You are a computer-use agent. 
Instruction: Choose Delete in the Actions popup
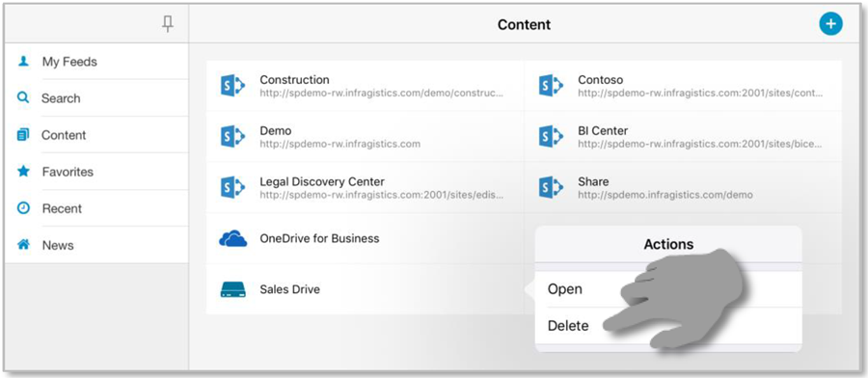click(668, 325)
